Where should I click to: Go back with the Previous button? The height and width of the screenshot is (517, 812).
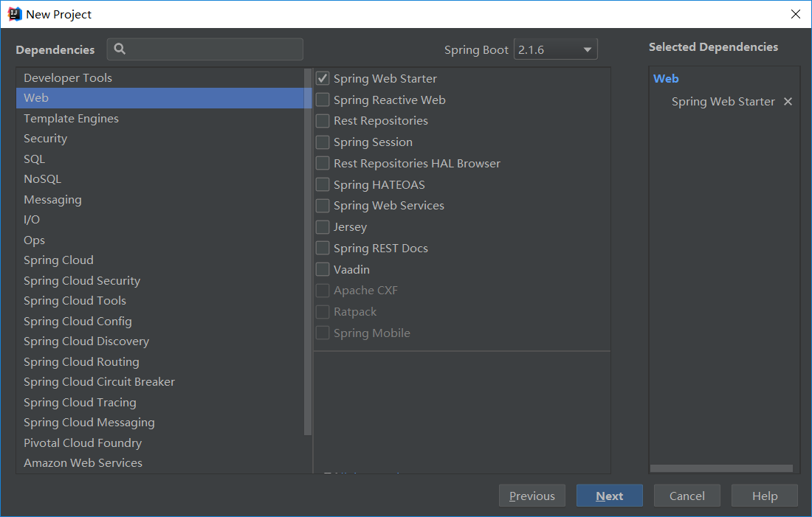pyautogui.click(x=531, y=496)
